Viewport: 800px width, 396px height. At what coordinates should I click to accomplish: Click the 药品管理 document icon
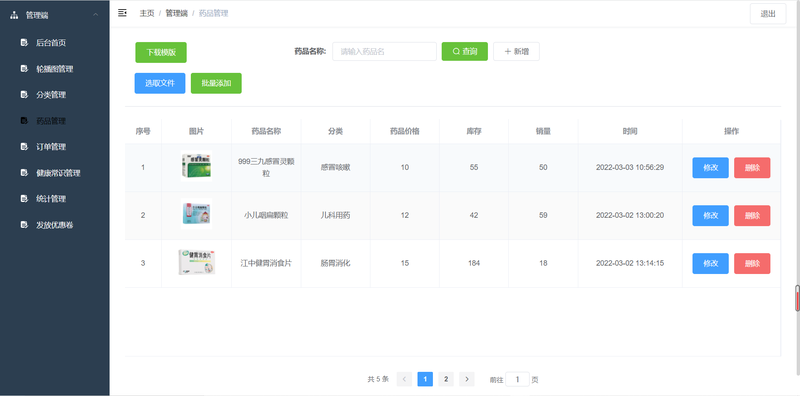click(x=24, y=120)
